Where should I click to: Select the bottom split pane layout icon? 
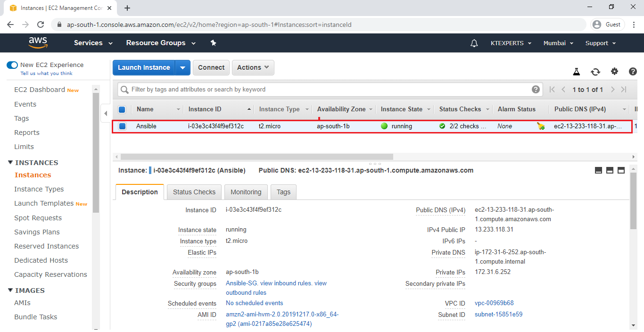pos(610,170)
